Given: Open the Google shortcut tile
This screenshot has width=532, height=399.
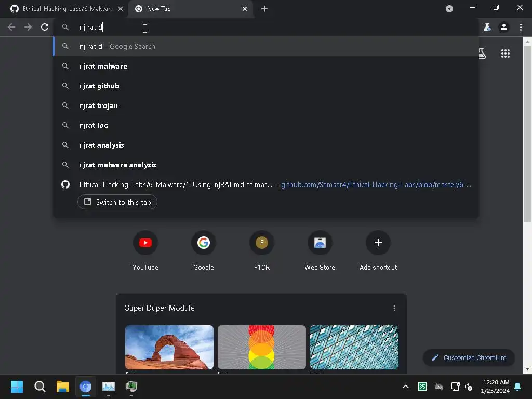Looking at the screenshot, I should [x=204, y=251].
